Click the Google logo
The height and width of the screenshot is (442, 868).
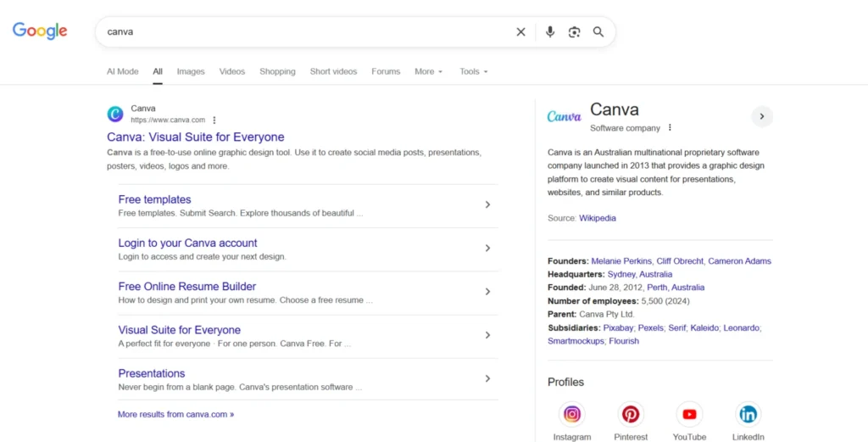[x=40, y=31]
